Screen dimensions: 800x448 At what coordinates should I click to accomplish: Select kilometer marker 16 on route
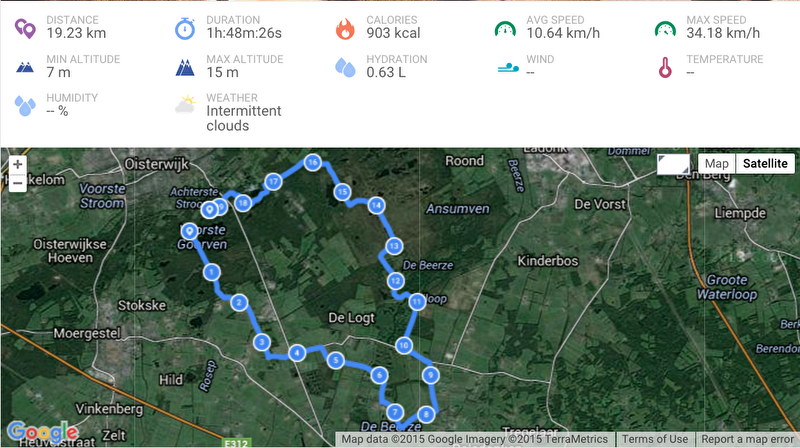[312, 162]
